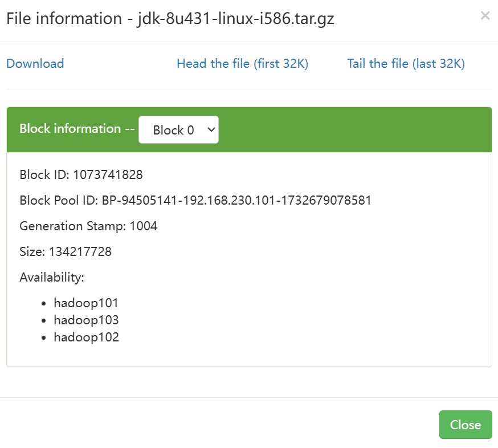Image resolution: width=498 pixels, height=448 pixels.
Task: Dismiss the dialog with the X icon
Action: tap(485, 16)
